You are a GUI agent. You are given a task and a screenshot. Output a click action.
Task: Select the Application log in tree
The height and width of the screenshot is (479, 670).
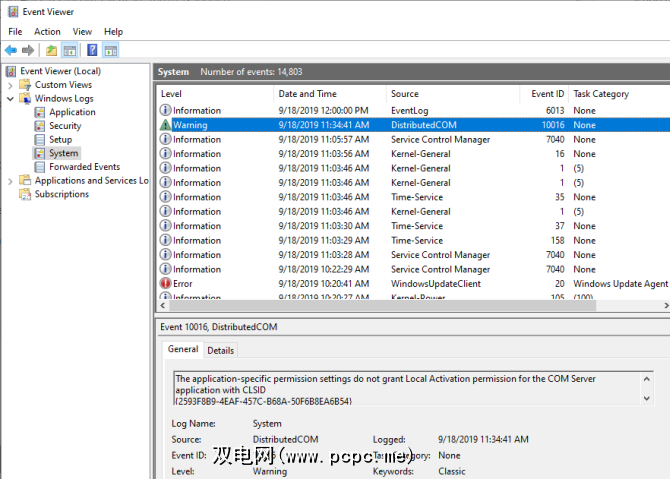(x=72, y=112)
